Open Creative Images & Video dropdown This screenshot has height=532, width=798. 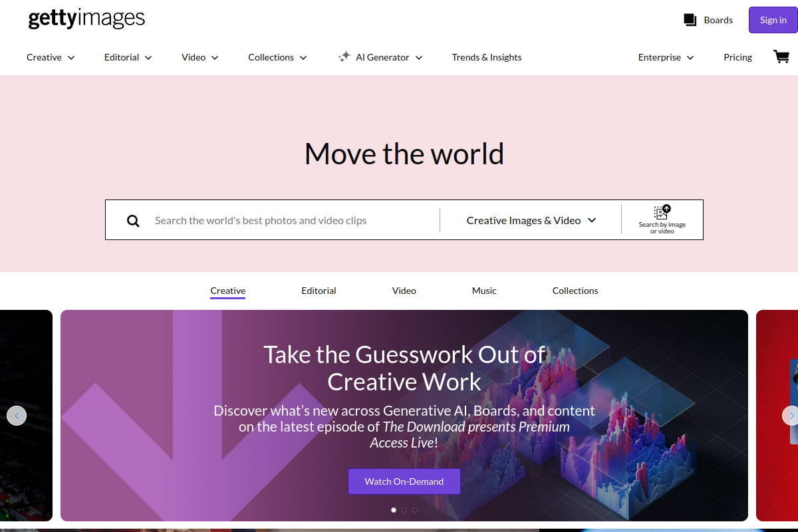(x=531, y=220)
